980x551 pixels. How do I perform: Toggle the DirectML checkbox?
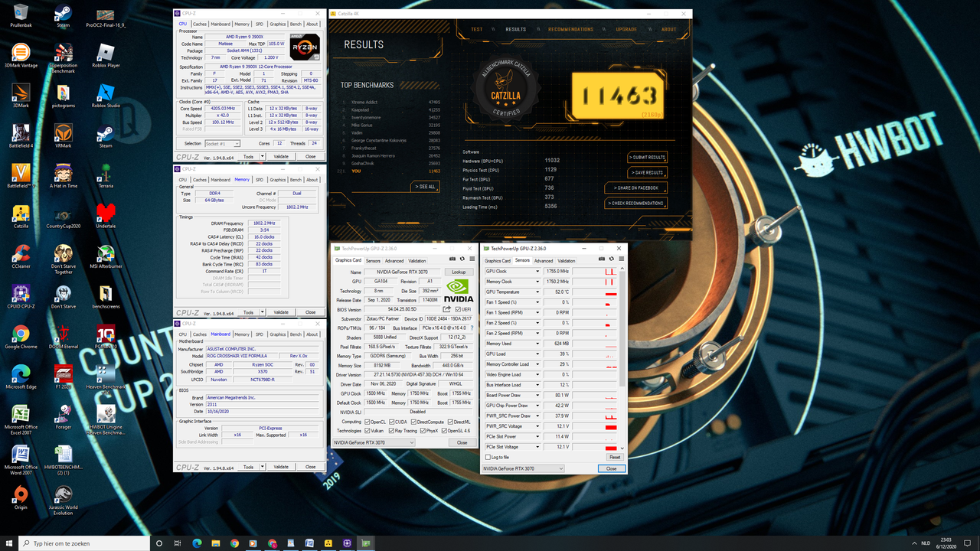449,422
